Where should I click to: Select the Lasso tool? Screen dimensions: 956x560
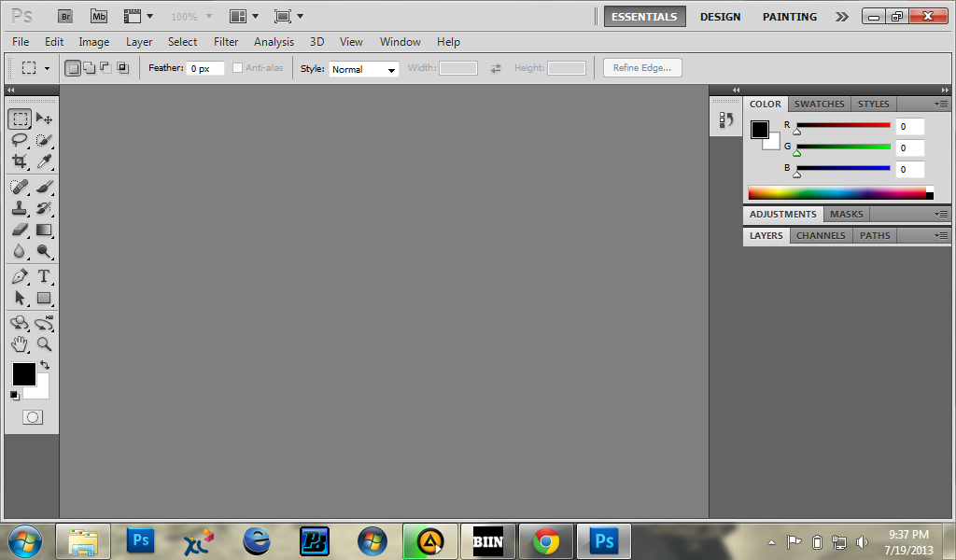(x=20, y=140)
